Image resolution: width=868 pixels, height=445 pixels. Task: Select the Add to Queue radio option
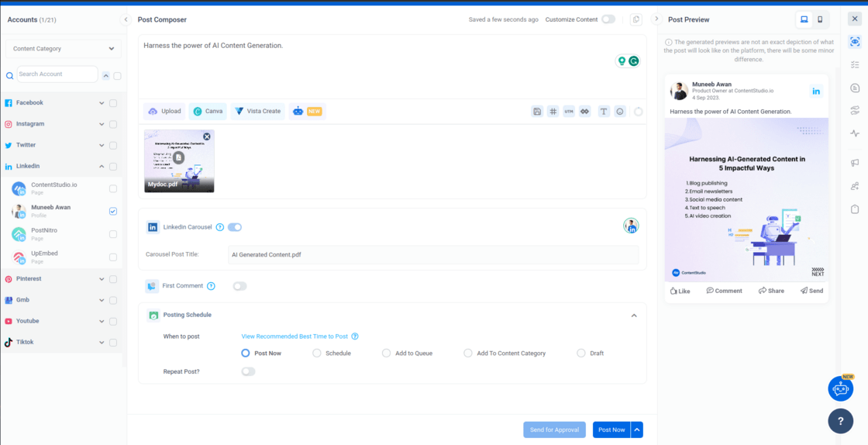pyautogui.click(x=387, y=353)
